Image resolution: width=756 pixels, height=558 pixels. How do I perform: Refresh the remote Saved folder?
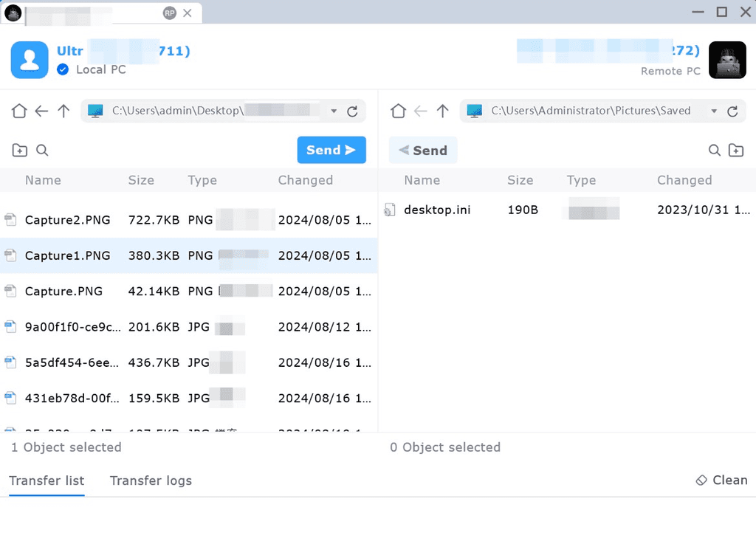[732, 111]
